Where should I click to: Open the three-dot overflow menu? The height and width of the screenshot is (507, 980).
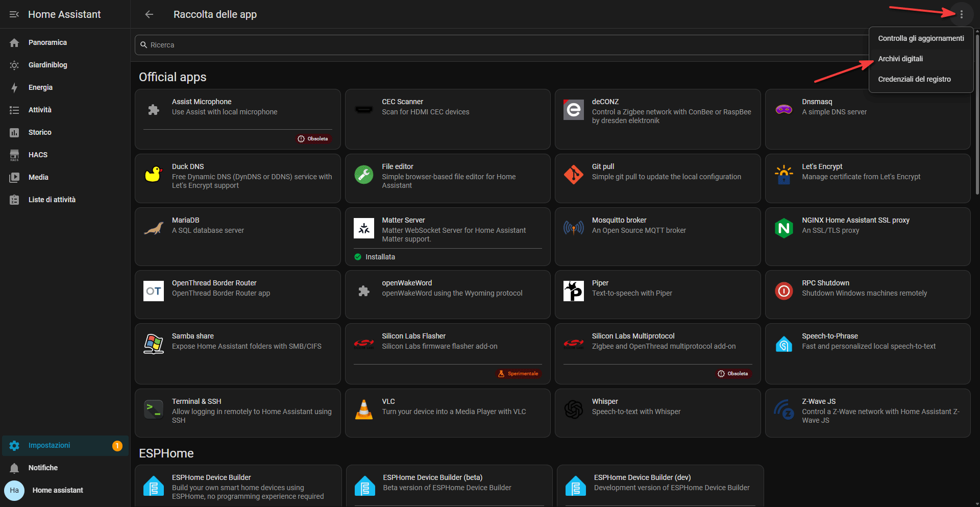coord(962,14)
